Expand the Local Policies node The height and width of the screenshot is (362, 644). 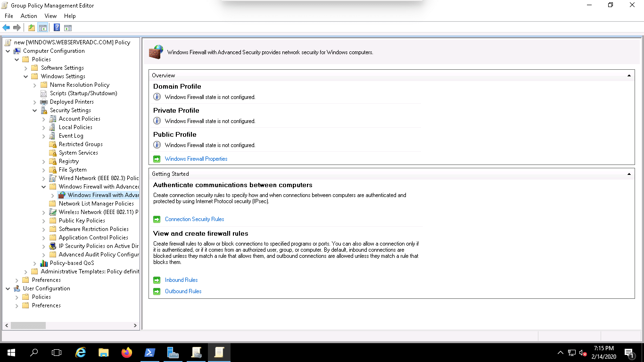[44, 127]
